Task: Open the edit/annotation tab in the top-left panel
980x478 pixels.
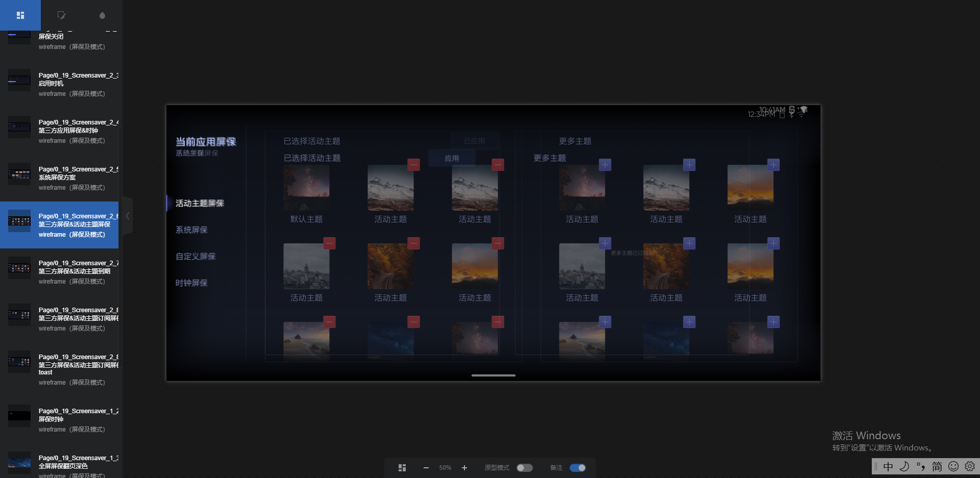Action: pyautogui.click(x=61, y=15)
